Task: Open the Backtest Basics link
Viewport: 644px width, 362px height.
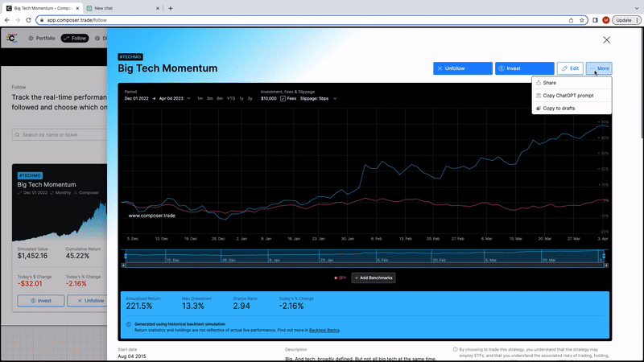Action: click(324, 330)
